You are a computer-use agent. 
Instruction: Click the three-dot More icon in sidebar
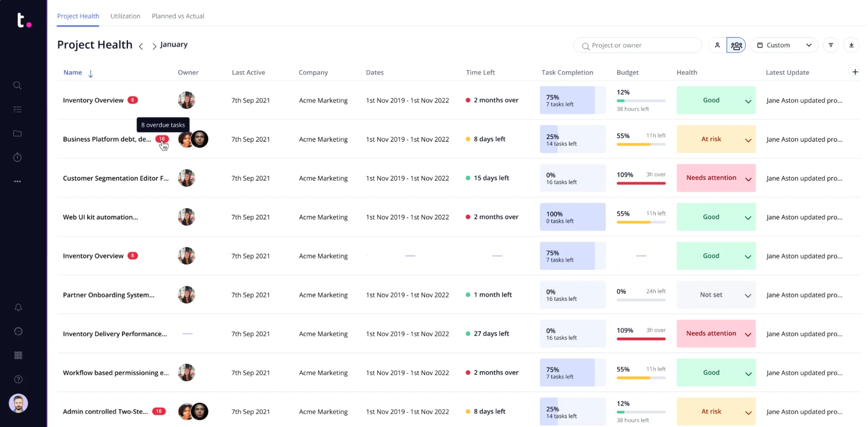click(17, 181)
